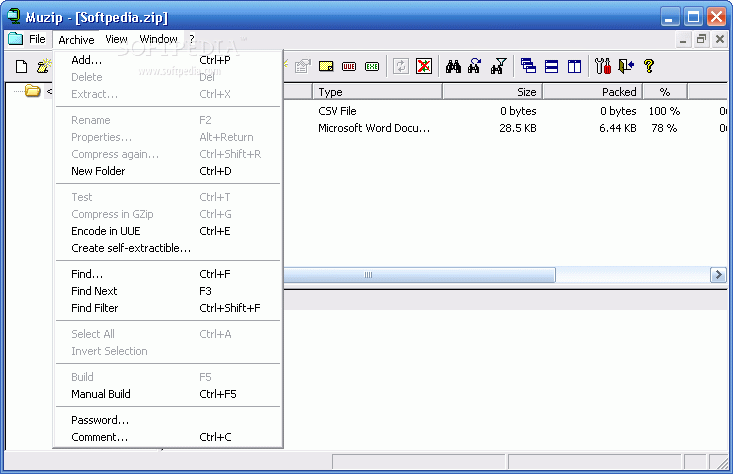
Task: Open the ? help menu
Action: point(192,39)
